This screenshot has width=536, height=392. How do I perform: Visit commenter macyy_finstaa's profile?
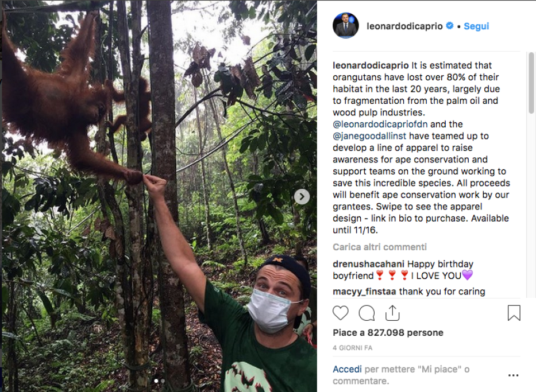[x=365, y=292]
